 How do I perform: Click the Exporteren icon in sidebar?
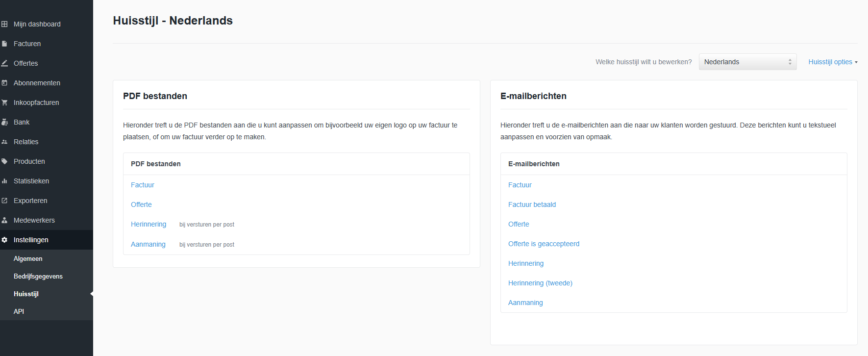pyautogui.click(x=4, y=201)
